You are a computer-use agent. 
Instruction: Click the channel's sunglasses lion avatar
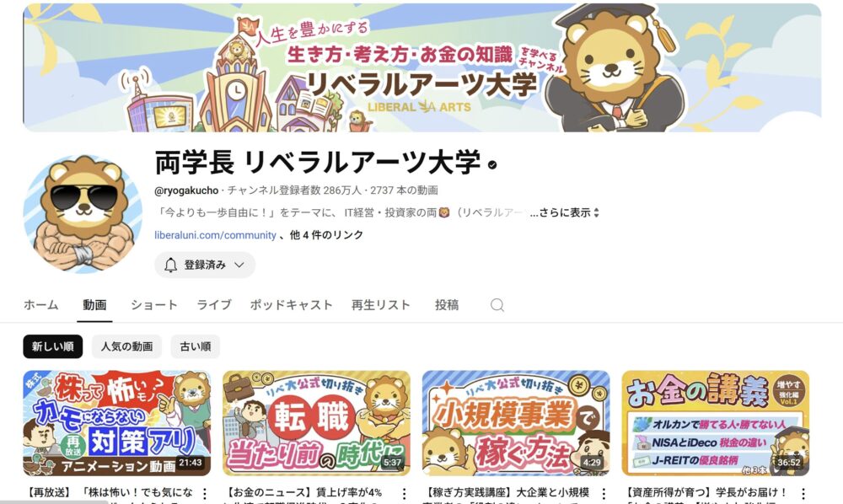tap(83, 213)
